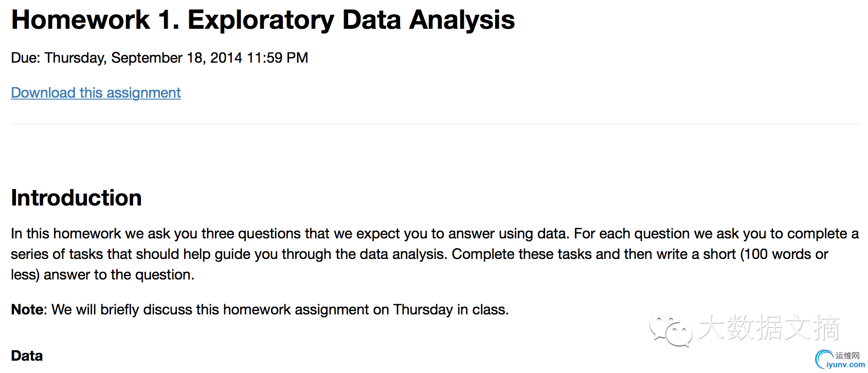Screen dimensions: 868x373
Task: Click the word 'Analysis' in the title
Action: pyautogui.click(x=462, y=20)
